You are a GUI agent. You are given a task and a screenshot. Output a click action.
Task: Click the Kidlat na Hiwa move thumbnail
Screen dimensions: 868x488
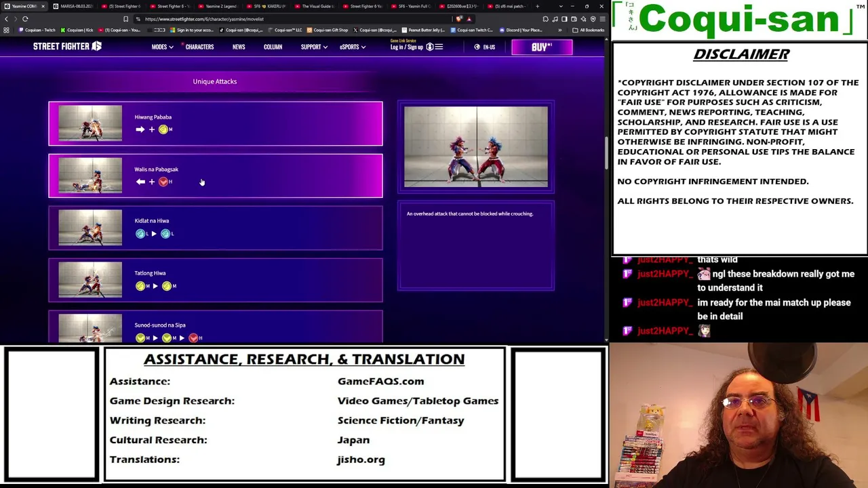pyautogui.click(x=90, y=228)
